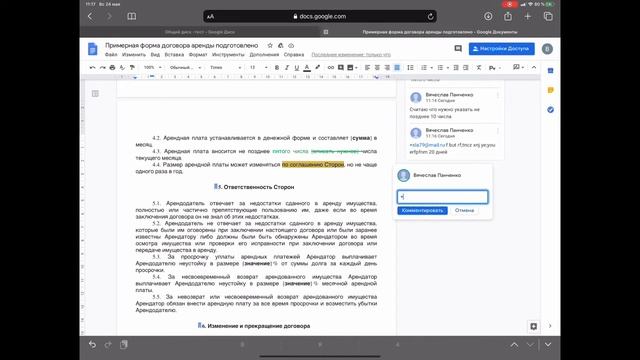Image resolution: width=640 pixels, height=360 pixels.
Task: Redo using the Docs toolbar arrow
Action: [x=102, y=67]
